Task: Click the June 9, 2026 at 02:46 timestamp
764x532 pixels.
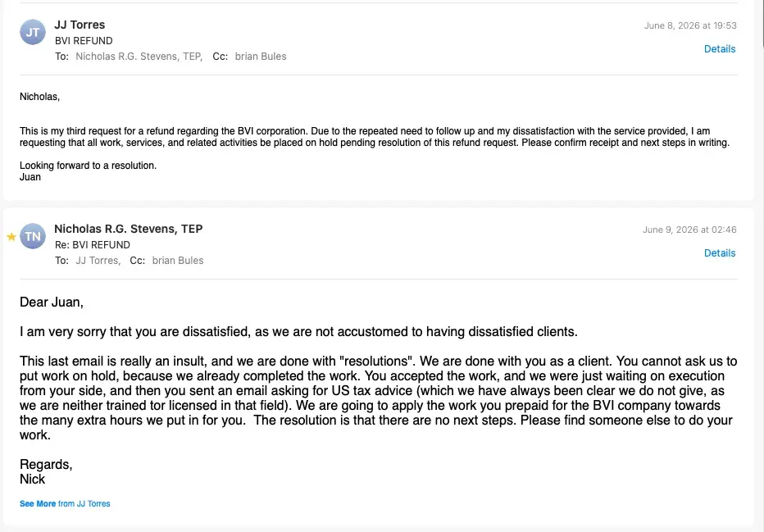Action: [689, 230]
